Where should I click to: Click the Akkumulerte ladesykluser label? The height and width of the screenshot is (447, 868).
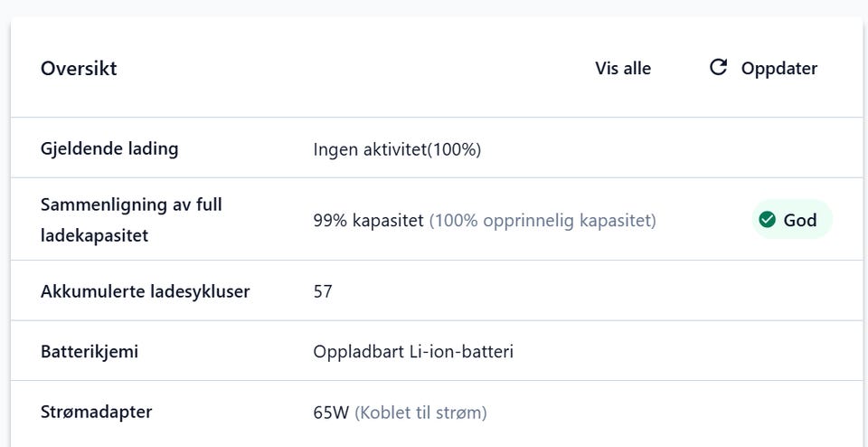145,291
